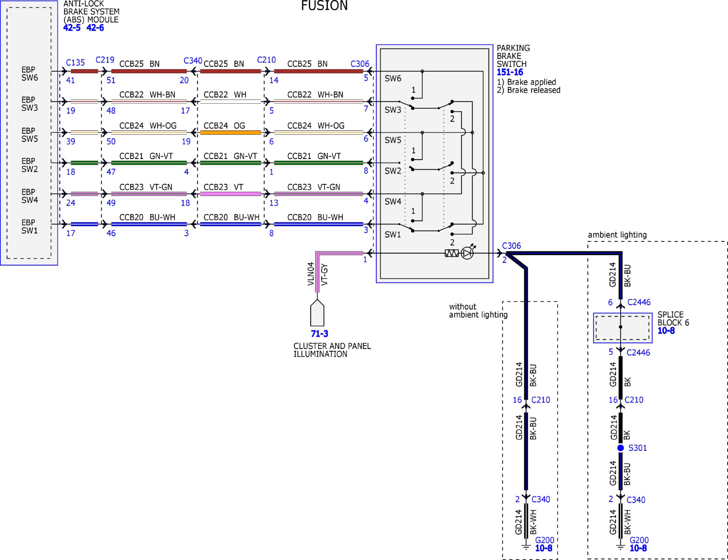Click the S301 splice label
The height and width of the screenshot is (560, 728).
click(637, 448)
